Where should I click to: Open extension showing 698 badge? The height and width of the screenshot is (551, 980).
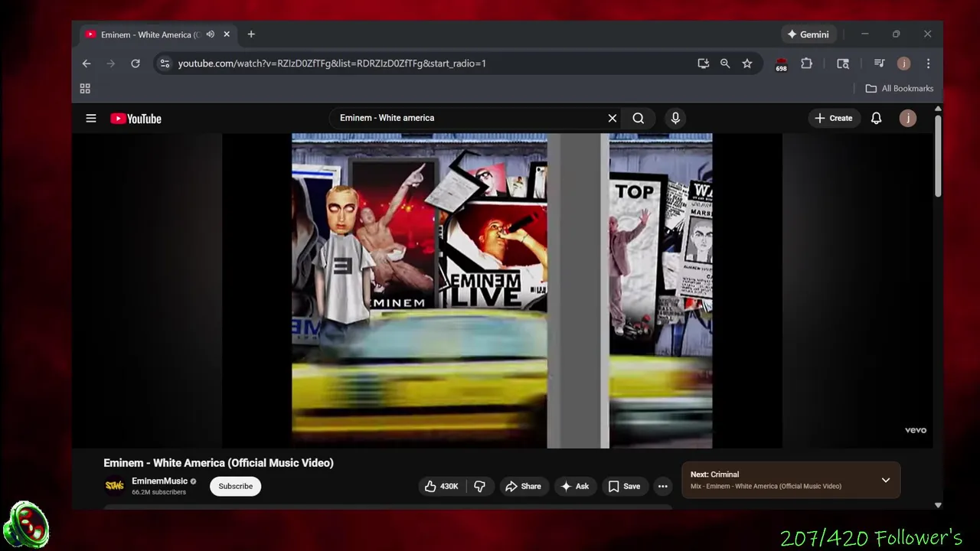pos(781,64)
